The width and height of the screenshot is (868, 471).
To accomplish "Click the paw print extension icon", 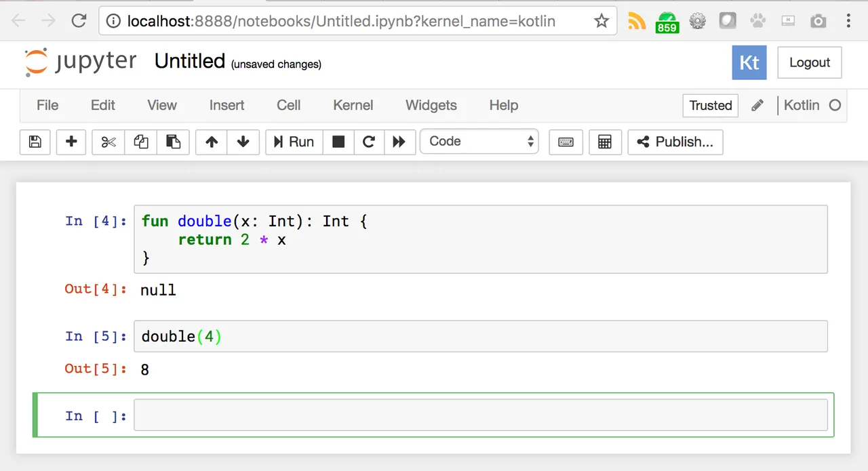I will click(x=757, y=21).
